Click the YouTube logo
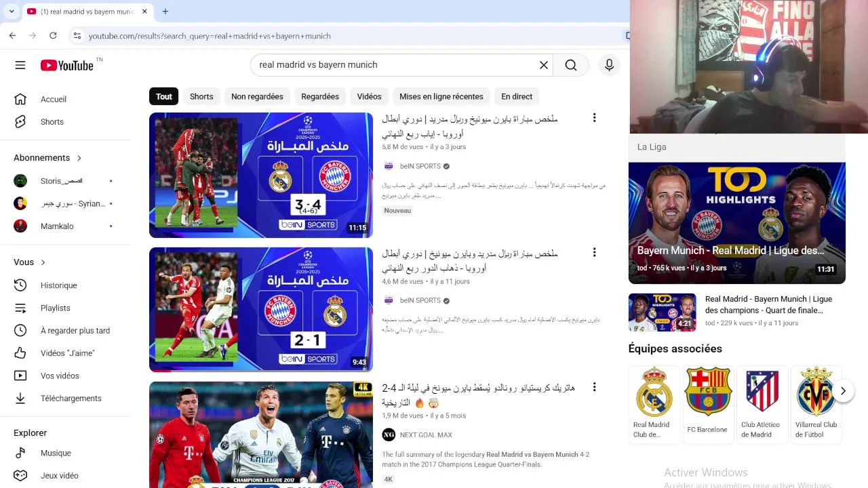This screenshot has width=868, height=488. 66,65
